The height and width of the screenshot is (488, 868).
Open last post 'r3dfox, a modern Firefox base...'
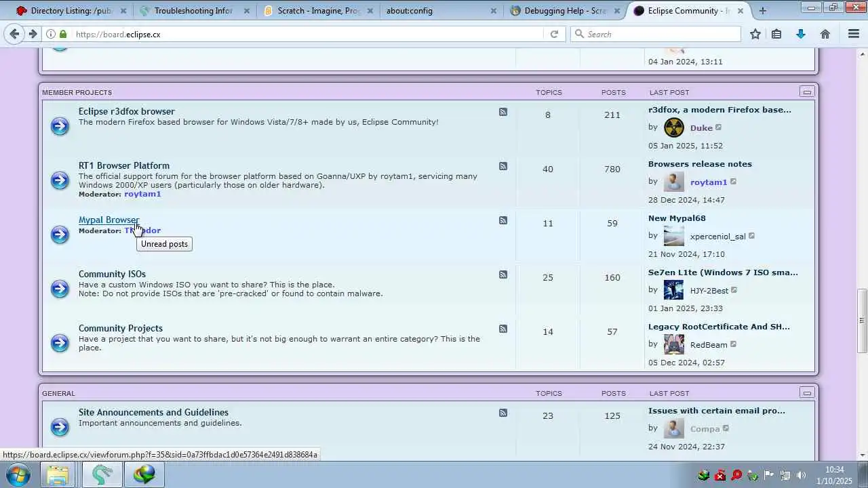pos(719,110)
